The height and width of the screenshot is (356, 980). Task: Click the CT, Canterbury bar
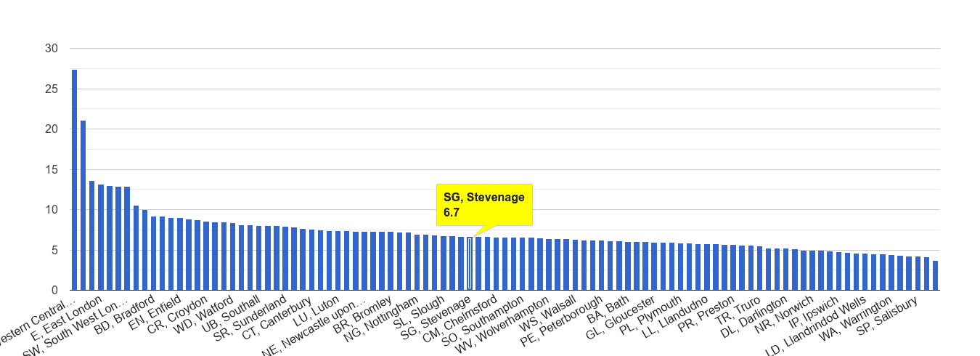point(311,260)
